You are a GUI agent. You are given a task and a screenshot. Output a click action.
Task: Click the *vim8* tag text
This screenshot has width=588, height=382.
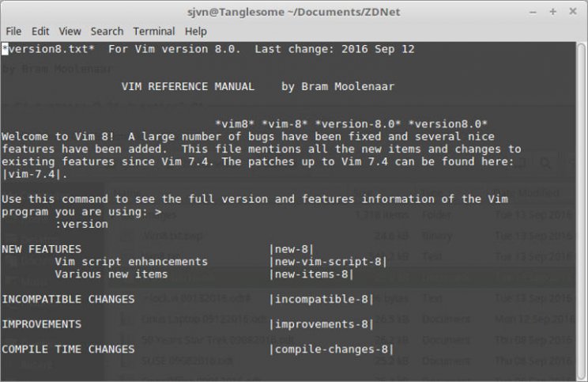click(235, 124)
